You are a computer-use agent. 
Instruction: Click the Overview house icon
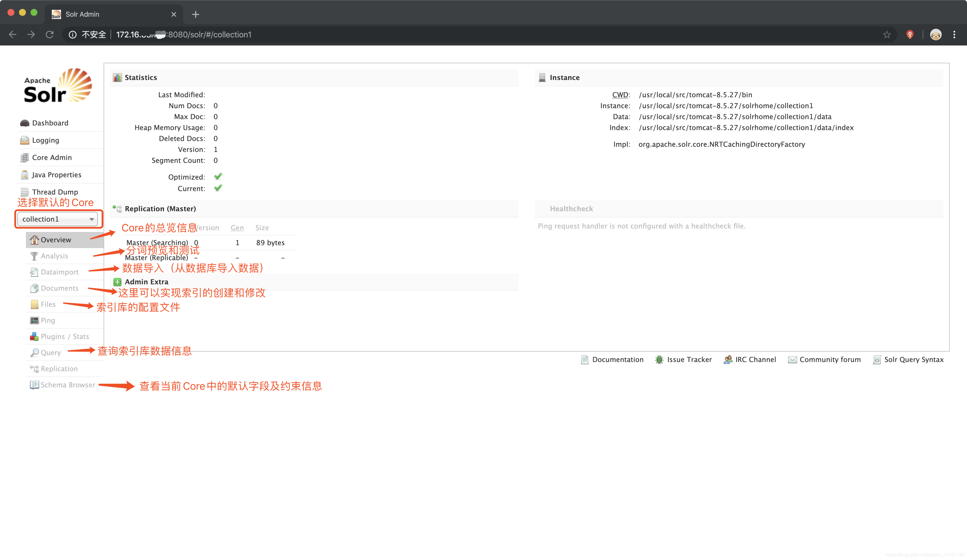coord(34,240)
